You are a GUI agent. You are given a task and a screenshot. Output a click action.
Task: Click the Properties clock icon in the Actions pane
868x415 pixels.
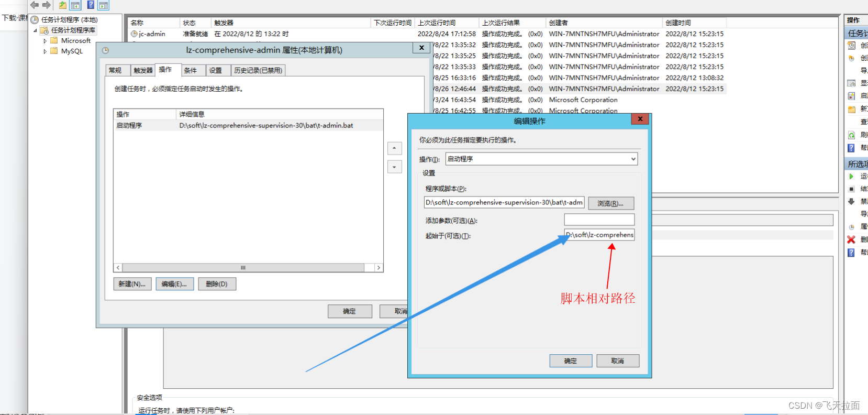(x=851, y=227)
